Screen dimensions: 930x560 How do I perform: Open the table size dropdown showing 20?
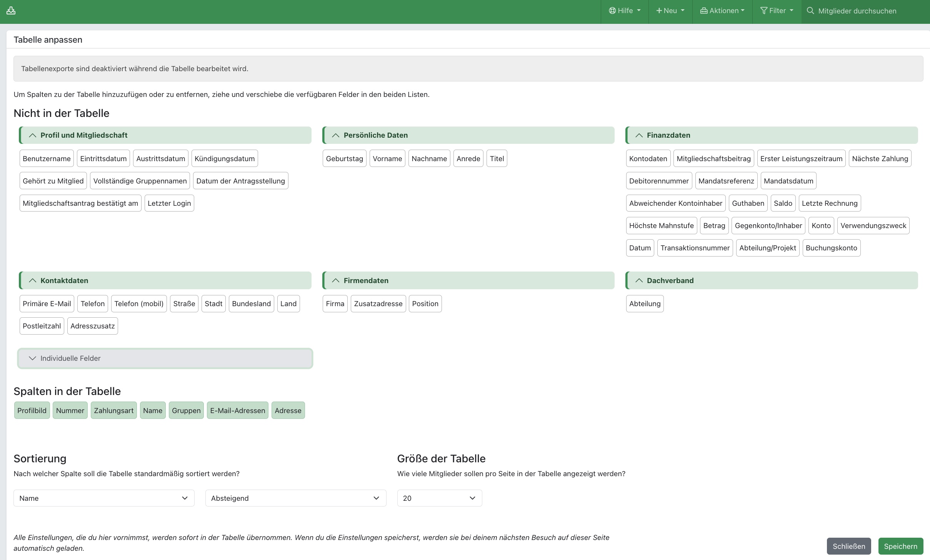pyautogui.click(x=440, y=498)
